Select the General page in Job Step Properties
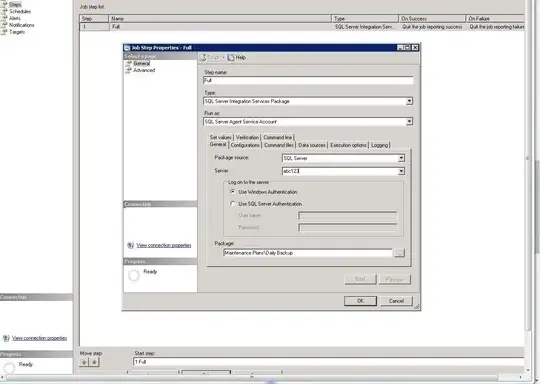 click(142, 63)
